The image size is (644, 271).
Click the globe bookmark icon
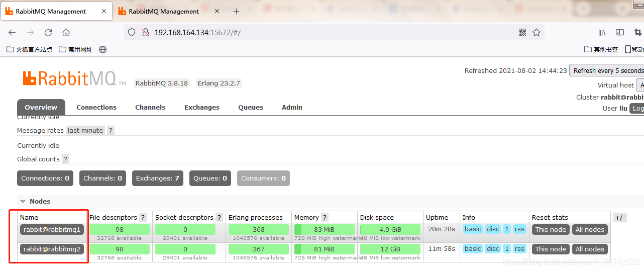tap(103, 49)
